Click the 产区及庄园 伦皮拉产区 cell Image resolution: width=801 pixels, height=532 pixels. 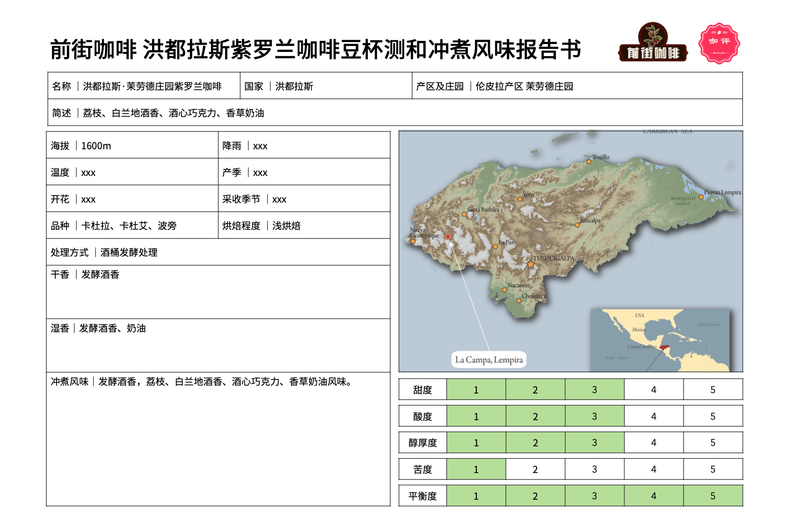tap(577, 86)
